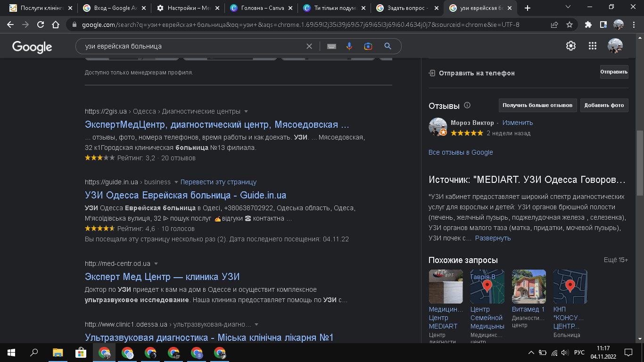Screen dimensions: 644x362
Task: Open Chrome extensions puzzle icon
Action: [x=588, y=25]
